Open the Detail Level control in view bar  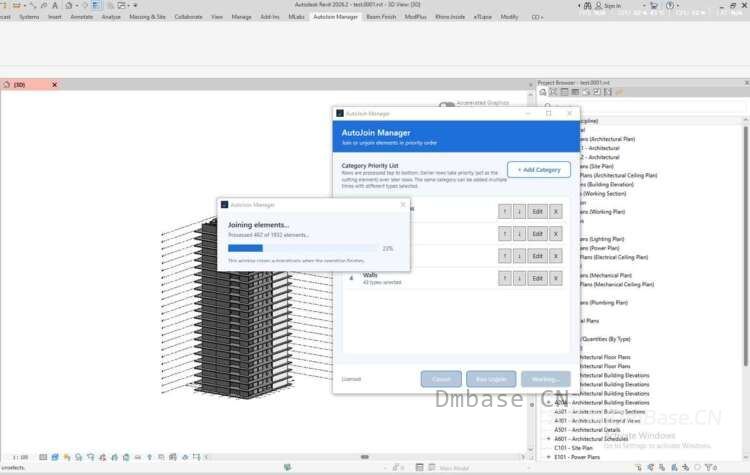click(43, 457)
